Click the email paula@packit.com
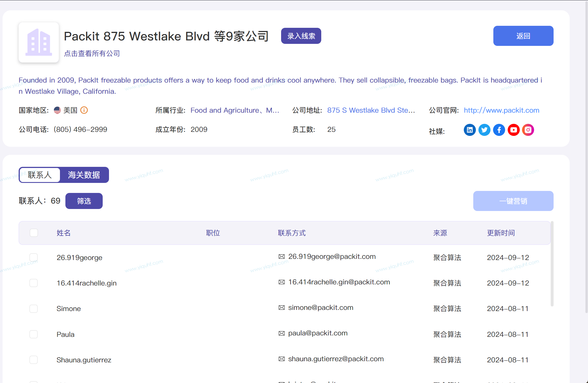Viewport: 588px width, 383px height. [318, 333]
